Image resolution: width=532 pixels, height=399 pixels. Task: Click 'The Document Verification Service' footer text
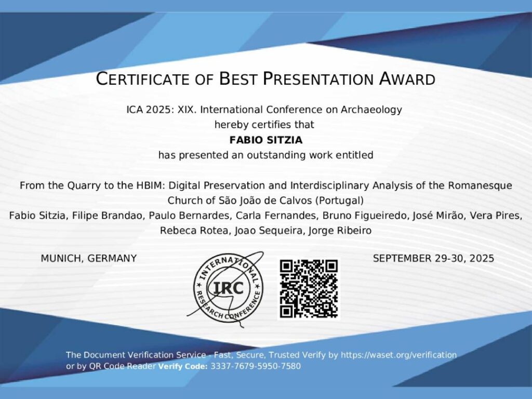(x=136, y=355)
